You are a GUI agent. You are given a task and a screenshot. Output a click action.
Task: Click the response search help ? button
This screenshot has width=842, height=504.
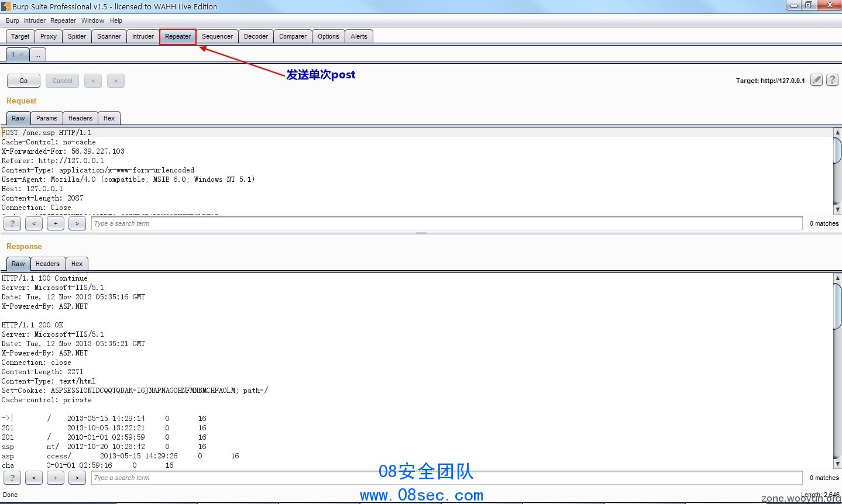coord(12,478)
